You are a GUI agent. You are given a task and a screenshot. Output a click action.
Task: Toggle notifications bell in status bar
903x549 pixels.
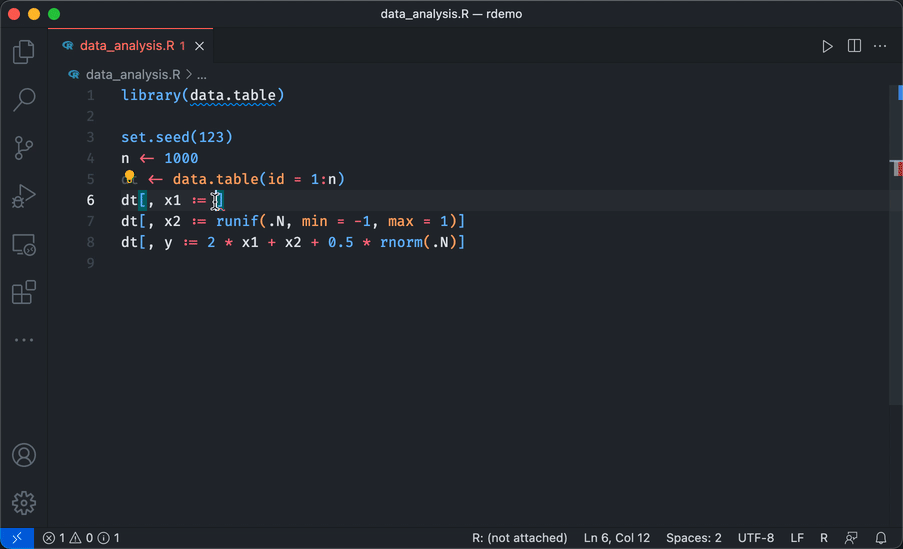tap(881, 538)
